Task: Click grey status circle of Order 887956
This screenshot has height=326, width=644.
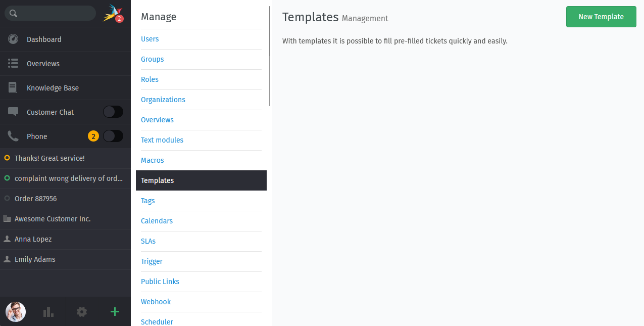Action: (7, 199)
